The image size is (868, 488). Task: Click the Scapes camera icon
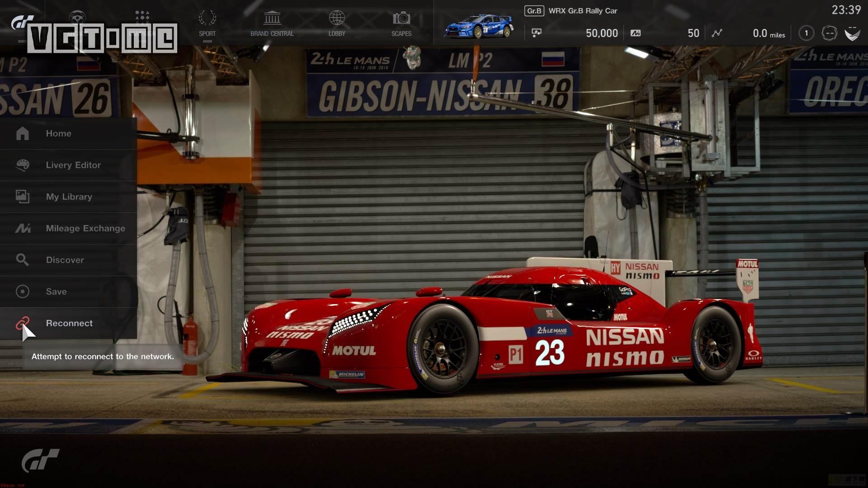pyautogui.click(x=401, y=18)
